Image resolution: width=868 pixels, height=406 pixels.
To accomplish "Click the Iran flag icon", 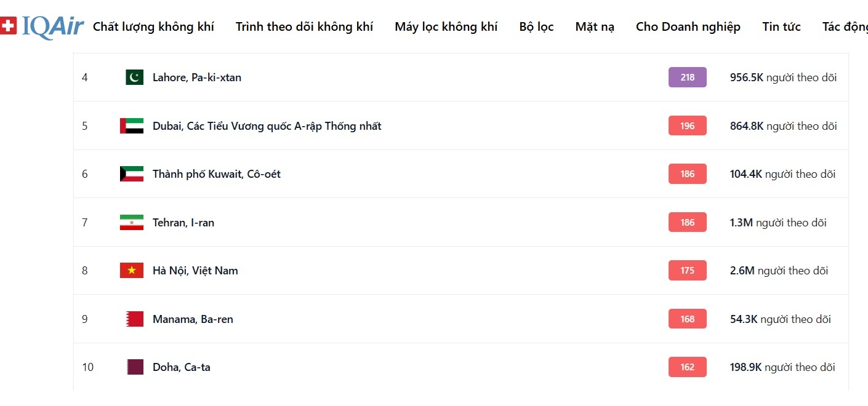I will [132, 223].
